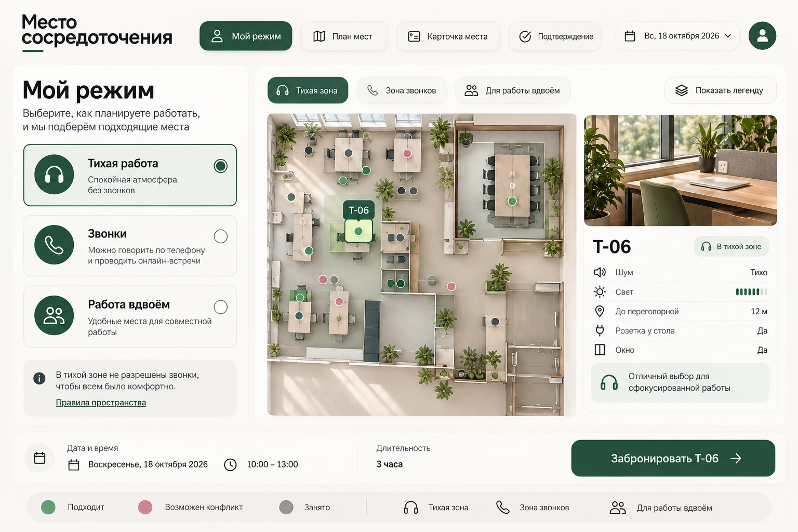Click the round calendar icon in booking bar
This screenshot has width=798, height=532.
click(x=39, y=458)
